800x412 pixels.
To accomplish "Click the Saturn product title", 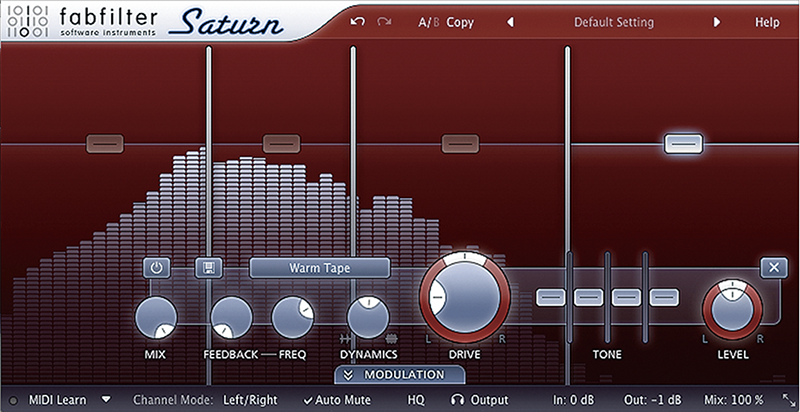I will pos(226,23).
